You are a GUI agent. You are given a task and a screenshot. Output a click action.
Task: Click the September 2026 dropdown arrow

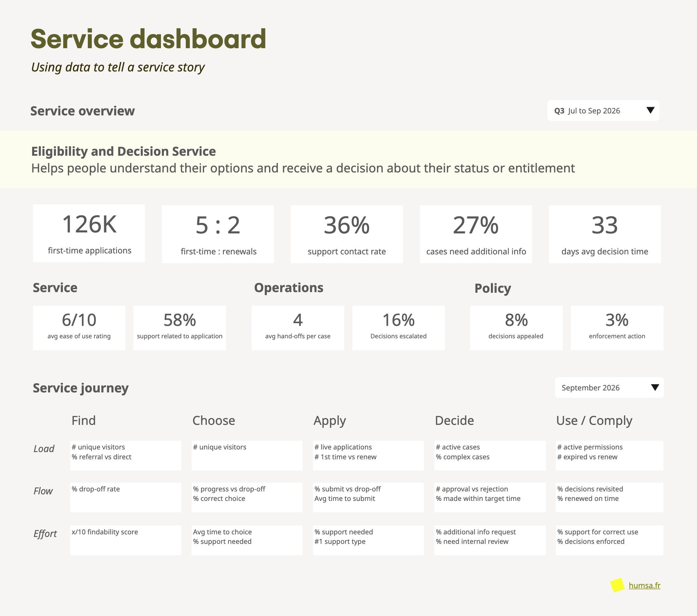(655, 387)
